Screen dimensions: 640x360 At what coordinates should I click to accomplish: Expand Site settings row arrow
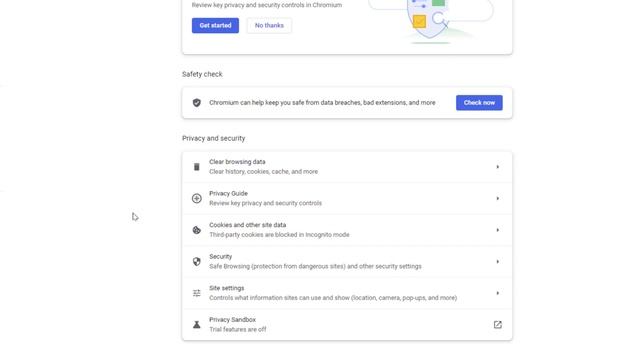498,293
